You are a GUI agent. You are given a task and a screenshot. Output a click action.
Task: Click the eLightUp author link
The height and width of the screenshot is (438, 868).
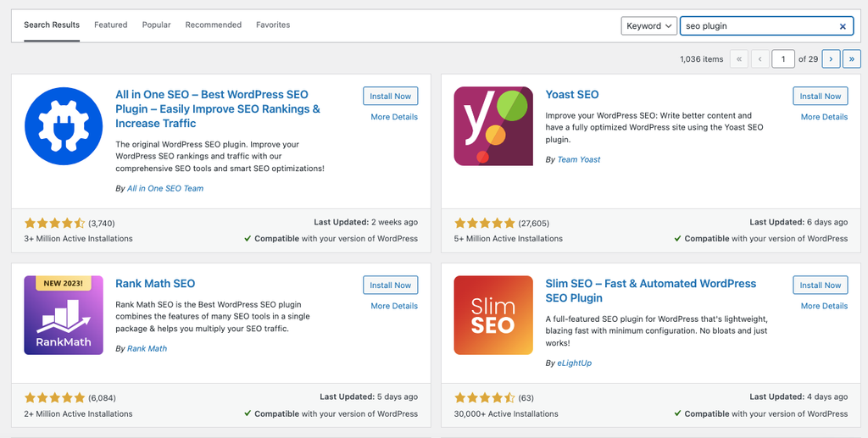pos(575,363)
